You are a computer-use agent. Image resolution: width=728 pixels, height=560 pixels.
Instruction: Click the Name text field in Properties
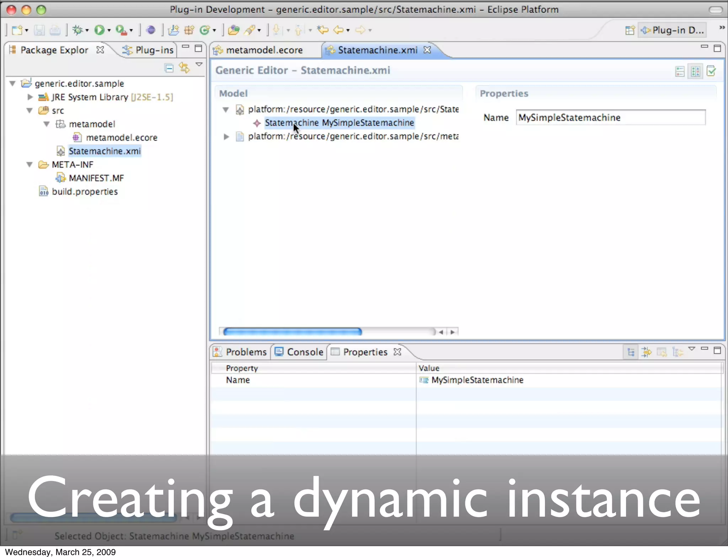point(610,118)
